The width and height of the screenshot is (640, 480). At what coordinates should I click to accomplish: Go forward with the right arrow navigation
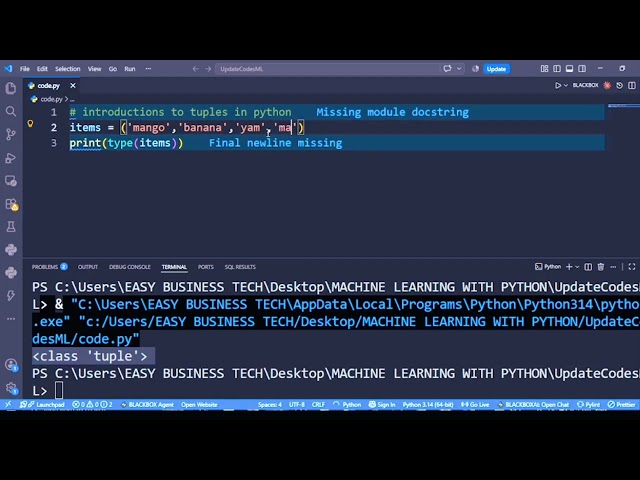[208, 69]
